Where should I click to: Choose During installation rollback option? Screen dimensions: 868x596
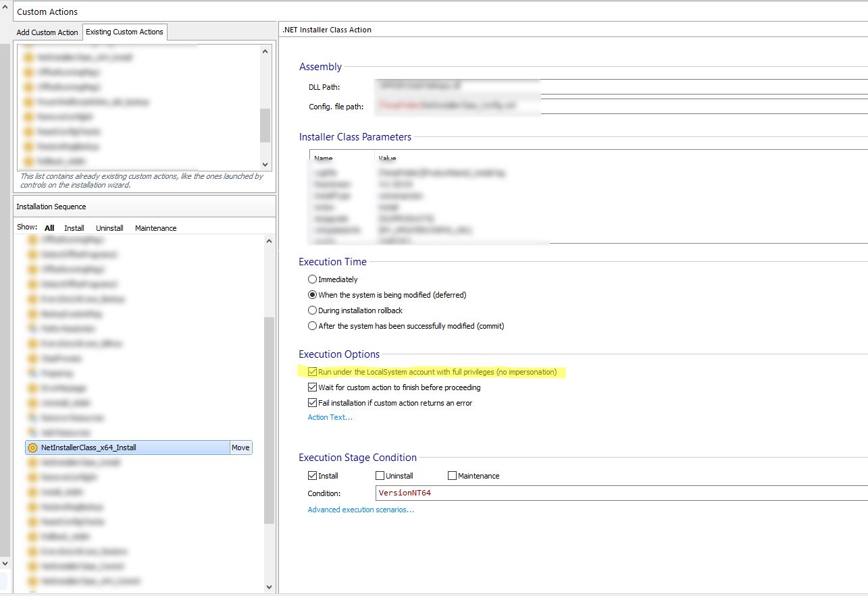(x=312, y=310)
